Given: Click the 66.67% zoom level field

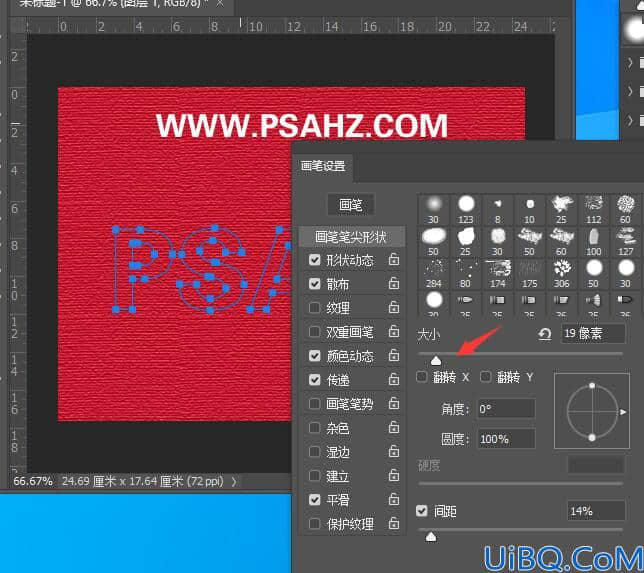Looking at the screenshot, I should tap(33, 481).
